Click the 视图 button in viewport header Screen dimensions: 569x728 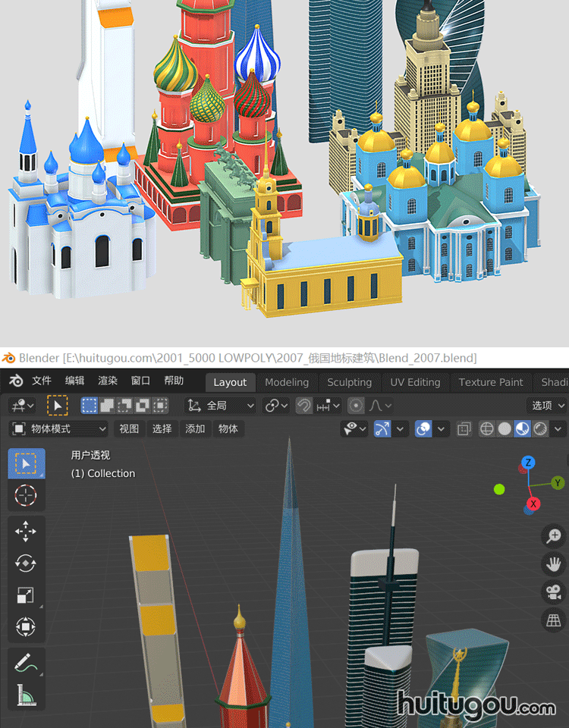[x=129, y=428]
